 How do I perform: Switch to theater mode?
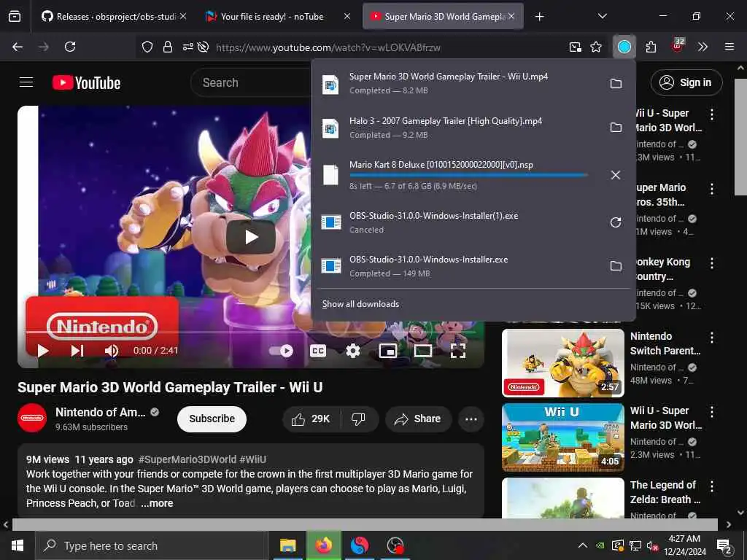[423, 351]
